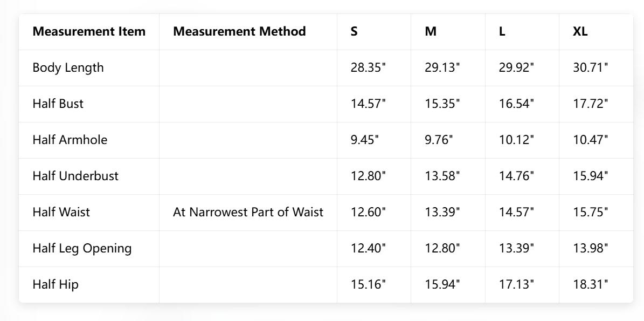
Task: Select the M size column header
Action: click(x=431, y=31)
